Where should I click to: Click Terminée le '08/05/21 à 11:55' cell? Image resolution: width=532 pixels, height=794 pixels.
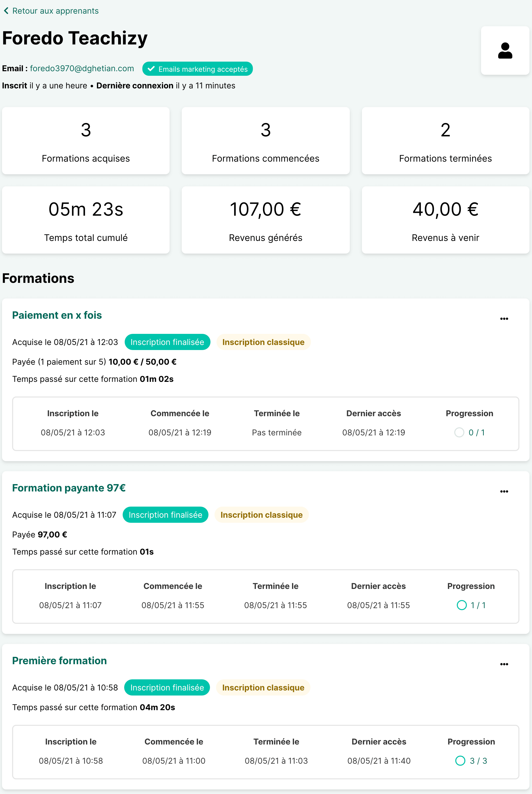[x=276, y=605]
